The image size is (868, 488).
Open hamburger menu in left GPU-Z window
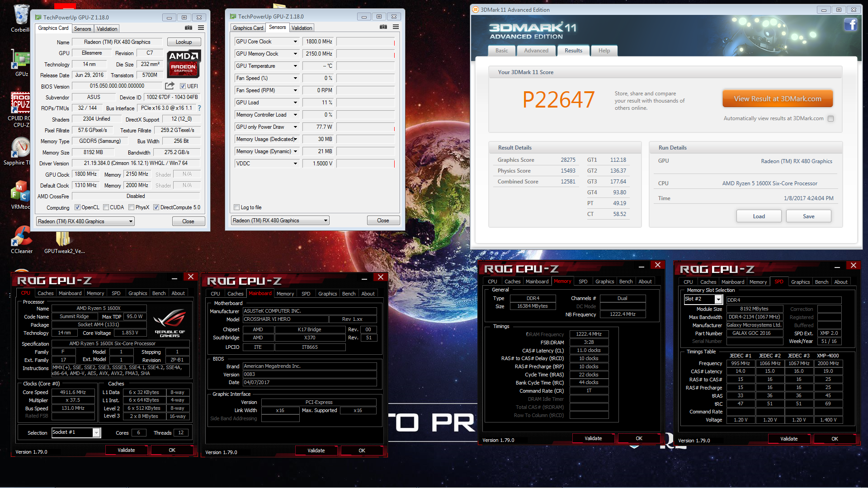pos(201,28)
